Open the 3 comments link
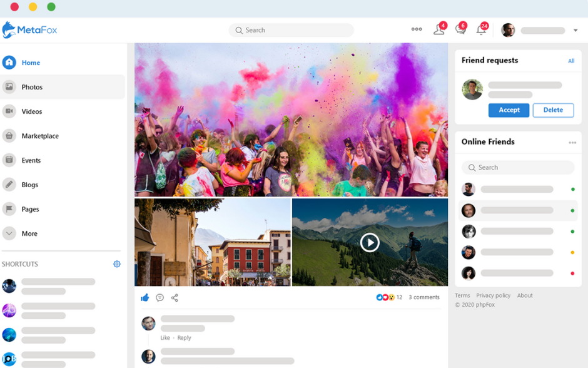This screenshot has height=368, width=588. pyautogui.click(x=423, y=297)
